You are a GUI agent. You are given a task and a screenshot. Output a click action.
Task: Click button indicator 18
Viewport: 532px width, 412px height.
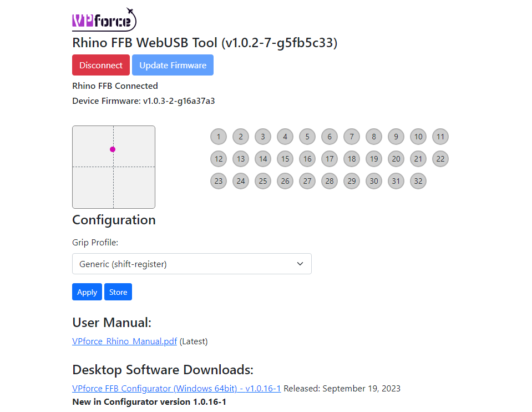[x=352, y=159]
